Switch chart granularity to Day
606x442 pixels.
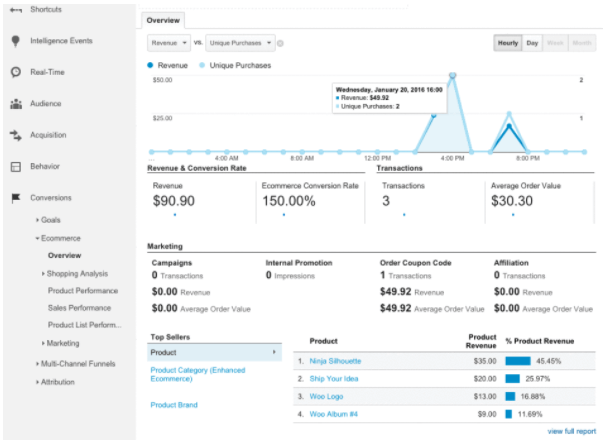pyautogui.click(x=533, y=43)
